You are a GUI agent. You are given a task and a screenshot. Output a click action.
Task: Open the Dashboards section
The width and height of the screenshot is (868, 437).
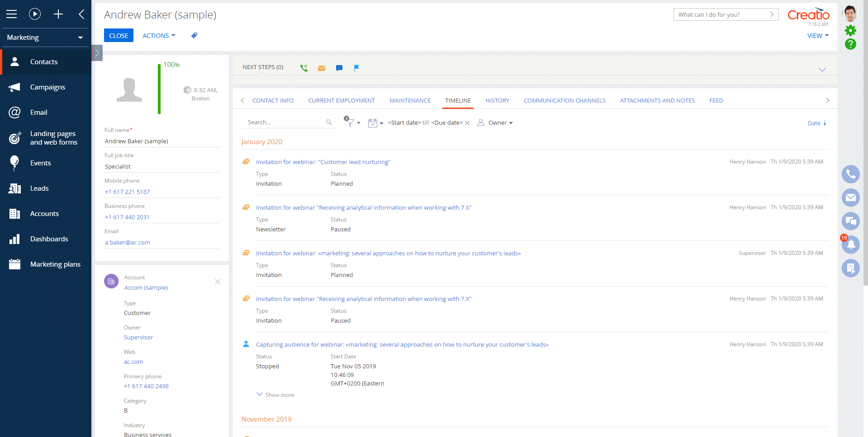[x=46, y=239]
